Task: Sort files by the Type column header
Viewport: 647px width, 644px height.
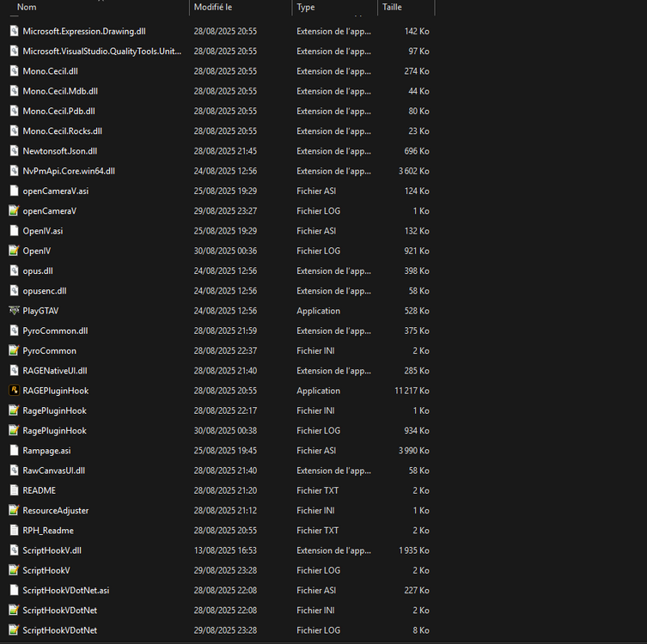Action: [x=305, y=7]
